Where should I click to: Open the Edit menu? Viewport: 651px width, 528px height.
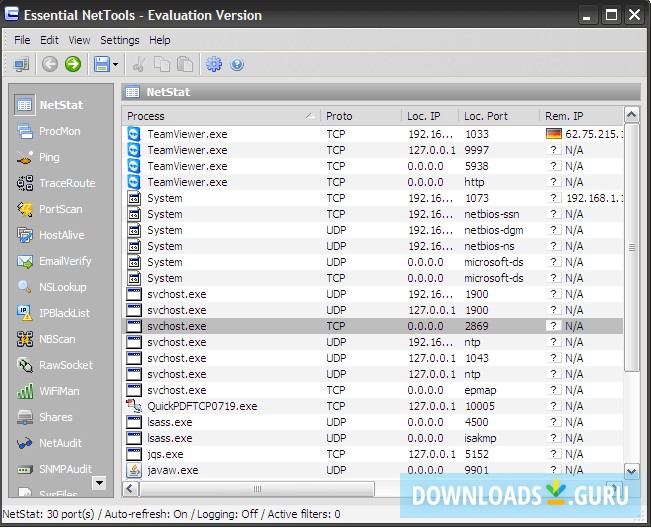49,40
